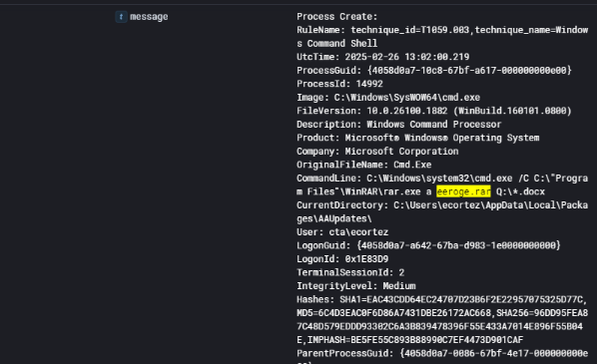Click the text field type icon beside message
The image size is (597, 364).
point(121,17)
